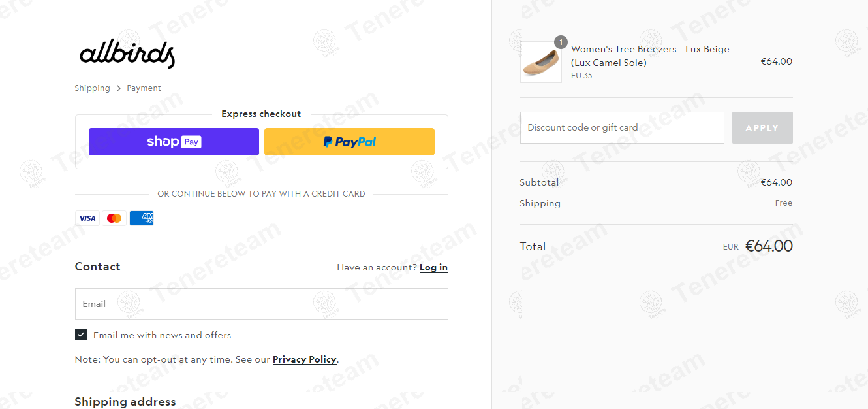Go to Shipping breadcrumb step
The image size is (868, 409).
click(92, 88)
